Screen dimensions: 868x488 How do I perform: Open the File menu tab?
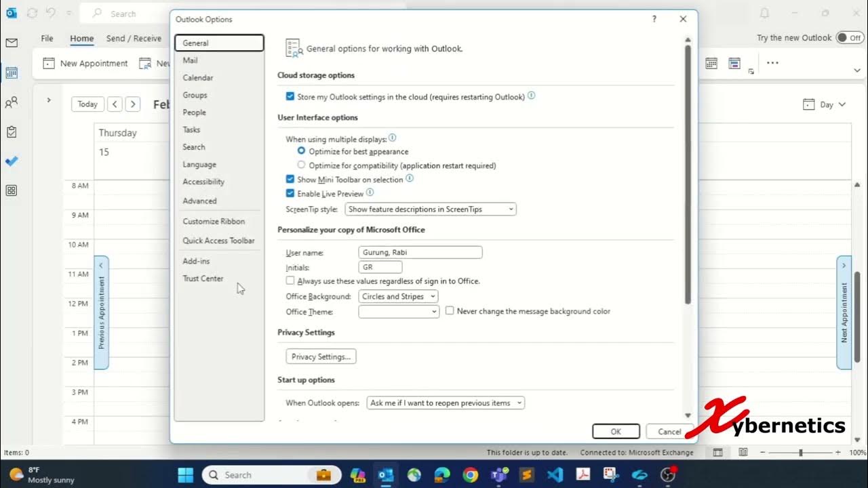47,39
